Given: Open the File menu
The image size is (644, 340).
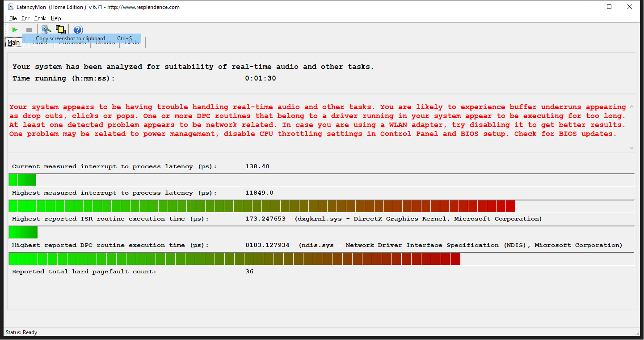Looking at the screenshot, I should pyautogui.click(x=13, y=18).
